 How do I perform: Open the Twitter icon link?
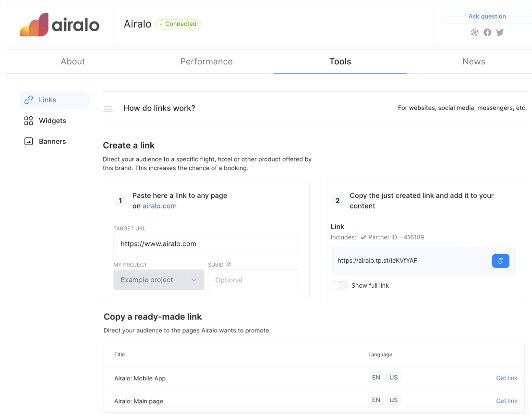(x=500, y=32)
